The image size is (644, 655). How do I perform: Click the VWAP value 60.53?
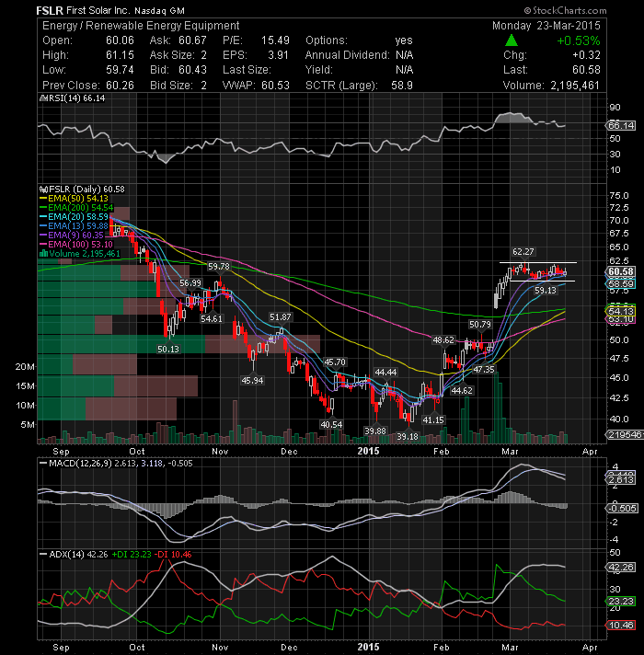click(x=275, y=86)
